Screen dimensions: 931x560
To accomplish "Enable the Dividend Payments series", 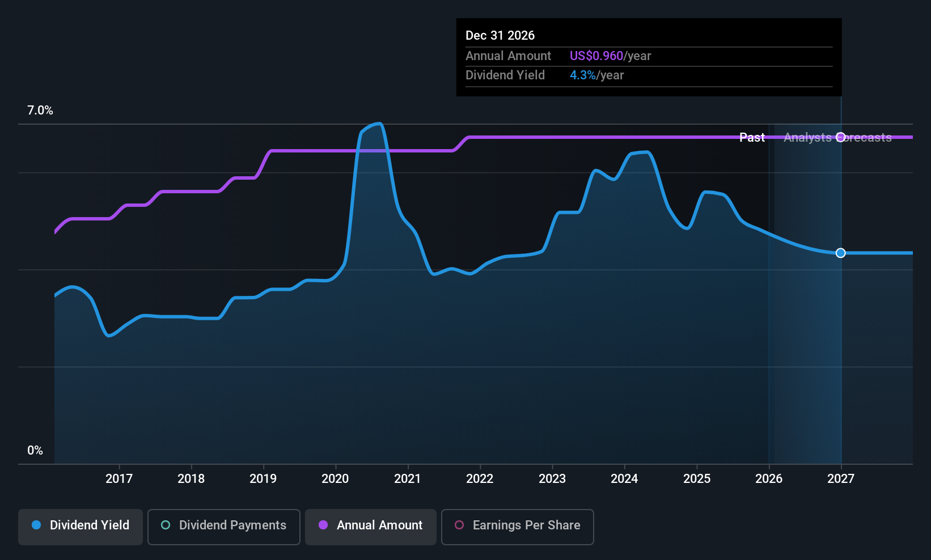I will [224, 527].
